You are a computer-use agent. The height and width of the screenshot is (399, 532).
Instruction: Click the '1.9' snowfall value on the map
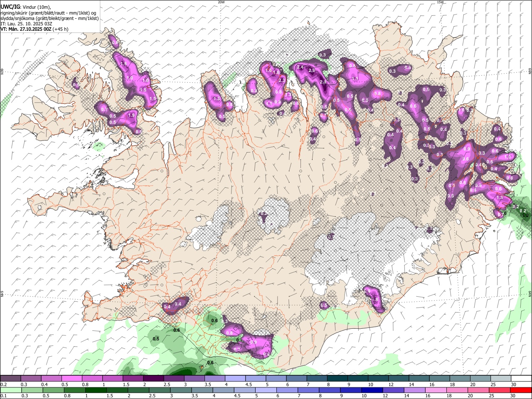(x=131, y=115)
